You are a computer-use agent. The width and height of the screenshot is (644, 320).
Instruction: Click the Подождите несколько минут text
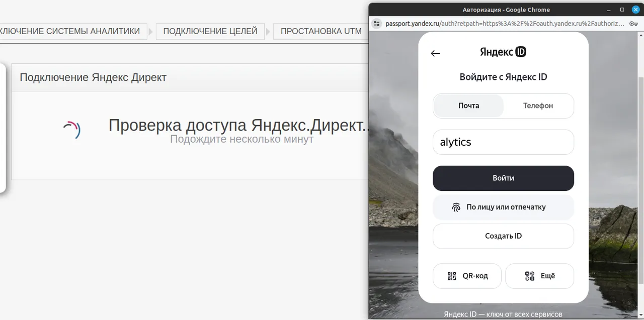coord(242,139)
